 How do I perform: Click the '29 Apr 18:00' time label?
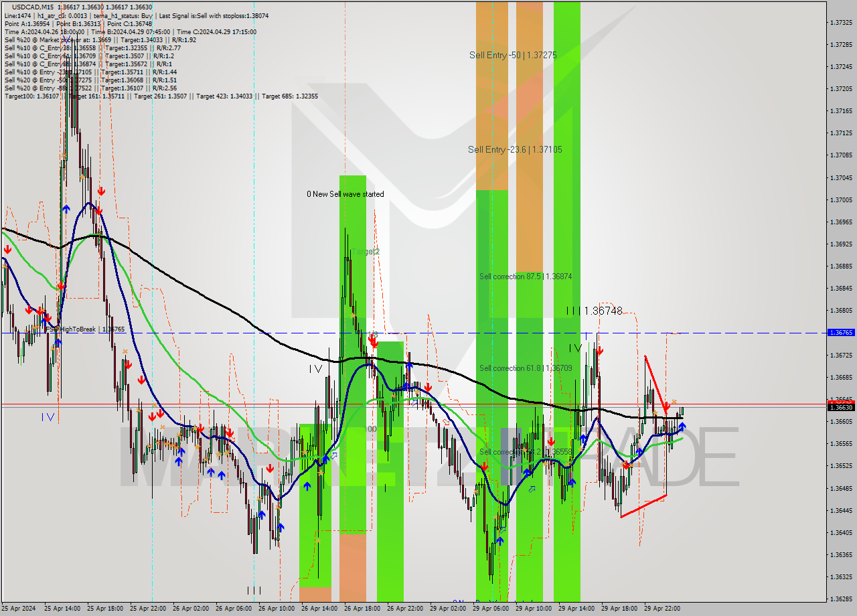point(619,609)
